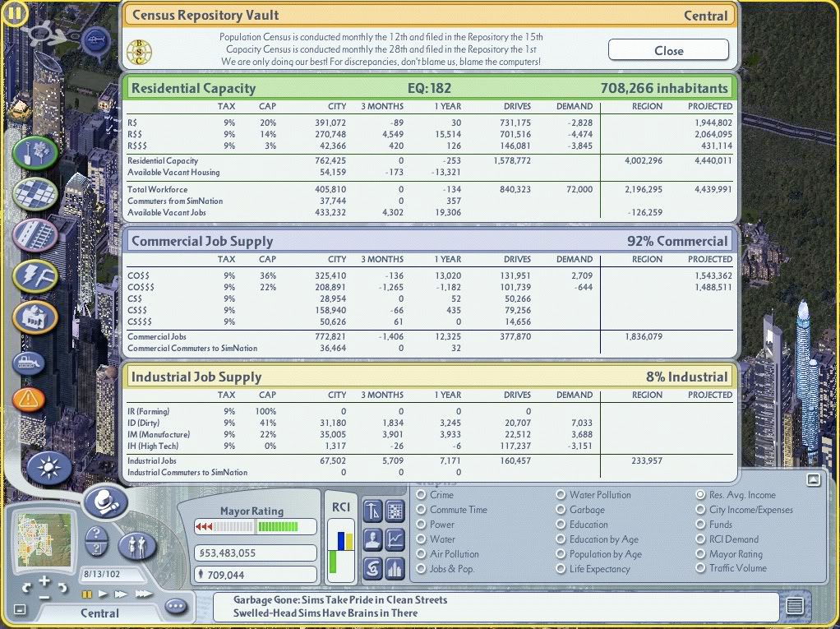The image size is (840, 629).
Task: Switch to Mayor mode top hat icon
Action: tap(105, 502)
